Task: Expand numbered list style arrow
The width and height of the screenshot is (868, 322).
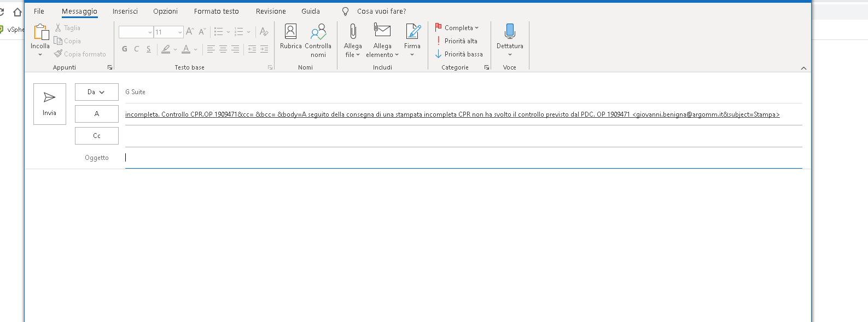Action: tap(248, 32)
